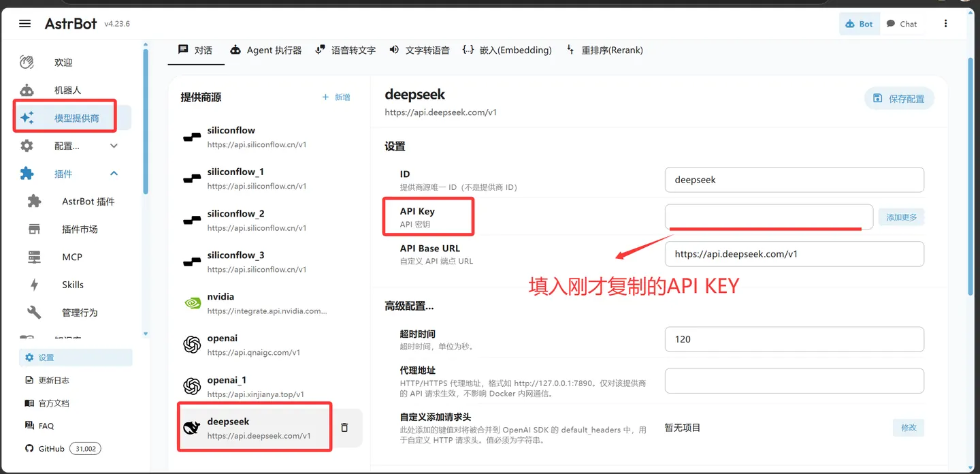This screenshot has height=474, width=980.
Task: Click the 管理行为 wrench icon
Action: click(x=34, y=313)
